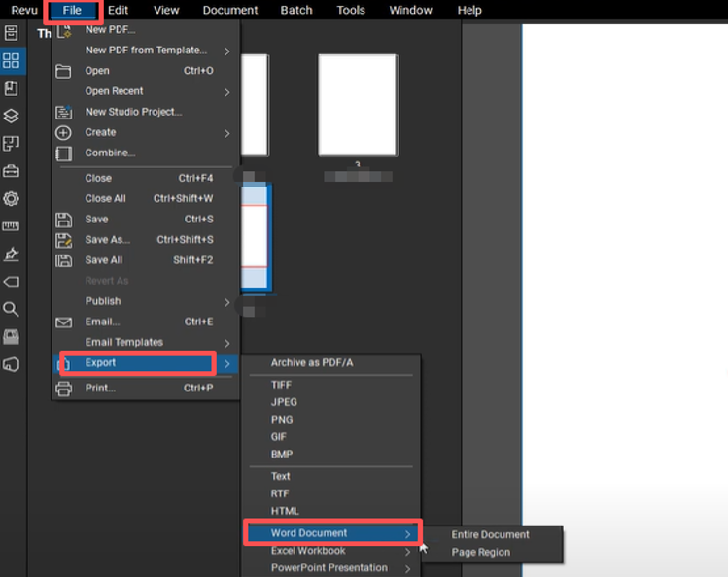Open the Layers panel icon in sidebar
The height and width of the screenshot is (577, 728).
11,116
